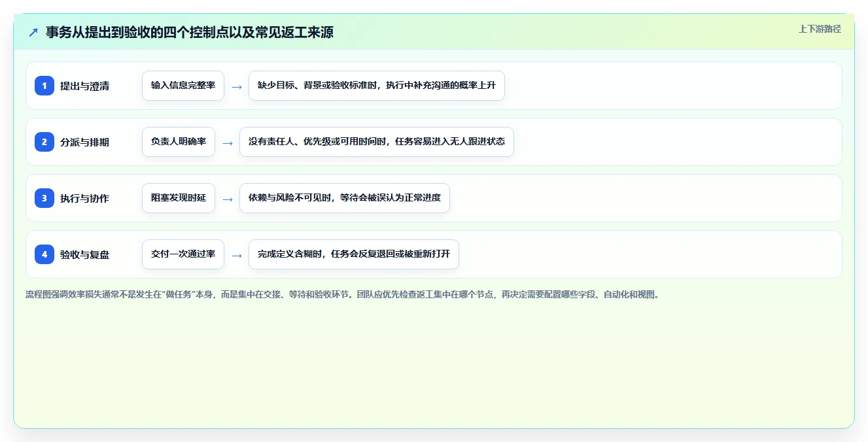Click the 输入信息完整率 metric chip

(183, 86)
